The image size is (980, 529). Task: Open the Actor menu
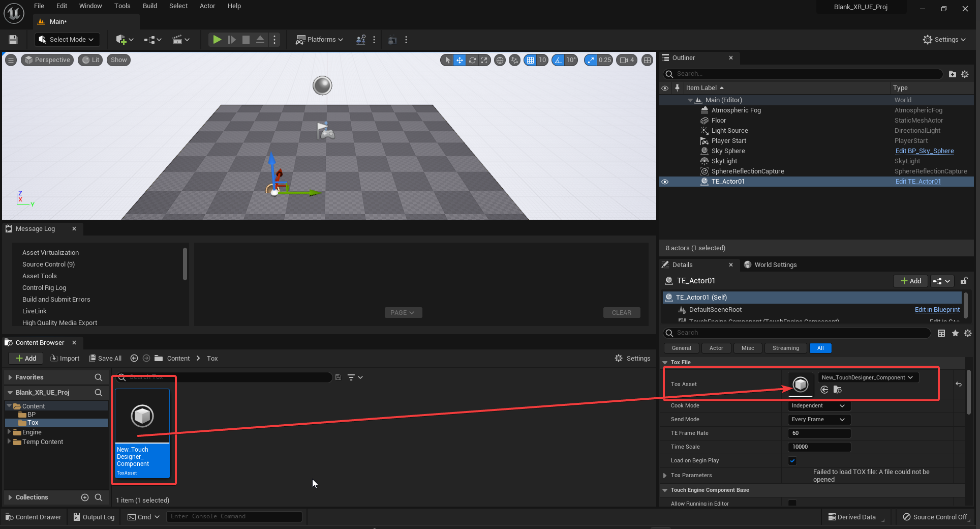pyautogui.click(x=207, y=6)
